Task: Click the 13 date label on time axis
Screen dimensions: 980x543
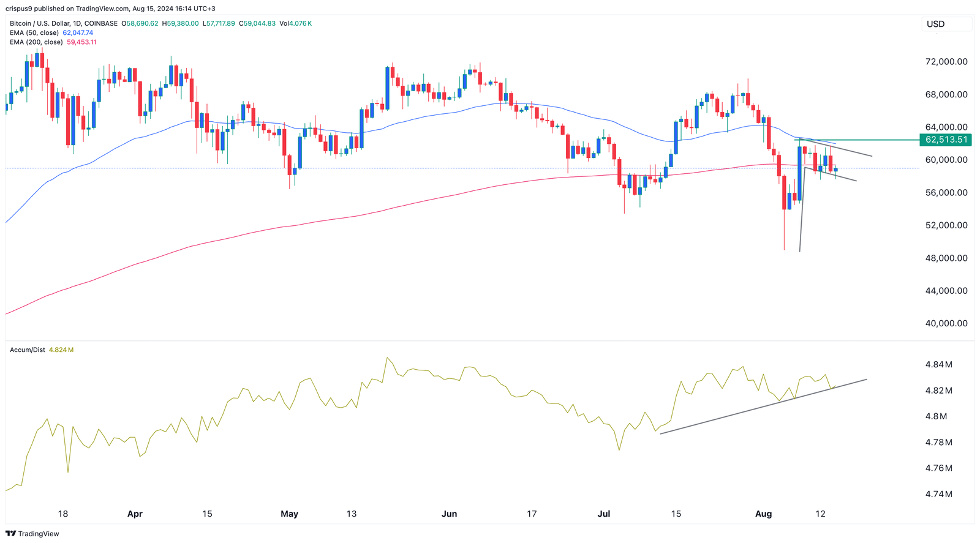Action: [x=351, y=514]
